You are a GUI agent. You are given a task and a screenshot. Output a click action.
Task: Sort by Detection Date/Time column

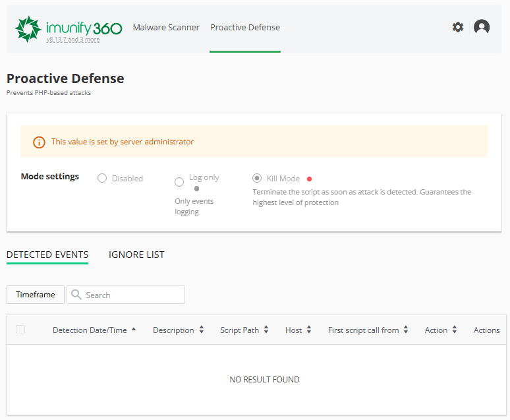[x=94, y=330]
